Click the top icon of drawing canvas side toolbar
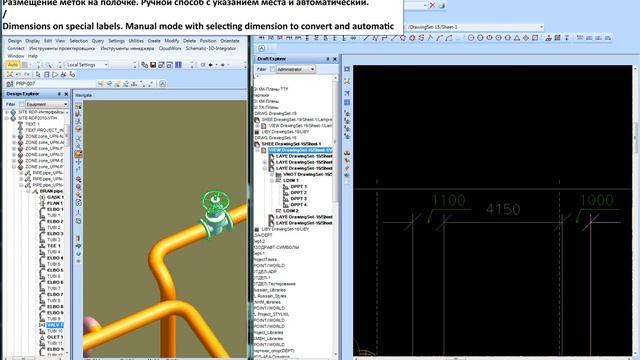This screenshot has width=640, height=360. 347,69
